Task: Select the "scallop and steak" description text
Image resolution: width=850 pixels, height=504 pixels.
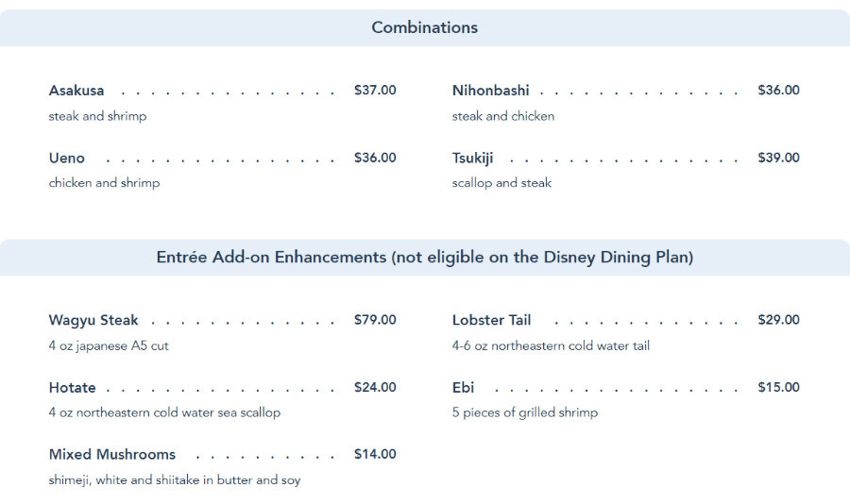Action: 501,183
